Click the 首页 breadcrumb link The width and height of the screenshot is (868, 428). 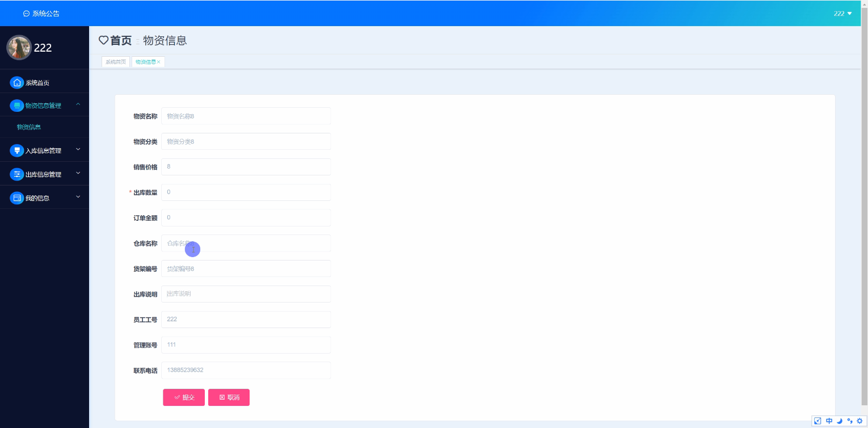pos(121,40)
